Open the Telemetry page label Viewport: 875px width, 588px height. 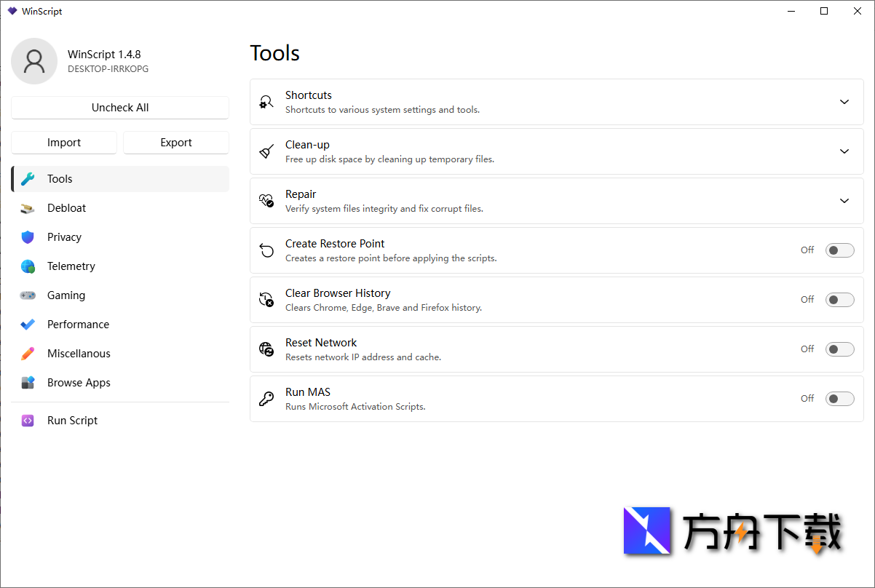(71, 266)
